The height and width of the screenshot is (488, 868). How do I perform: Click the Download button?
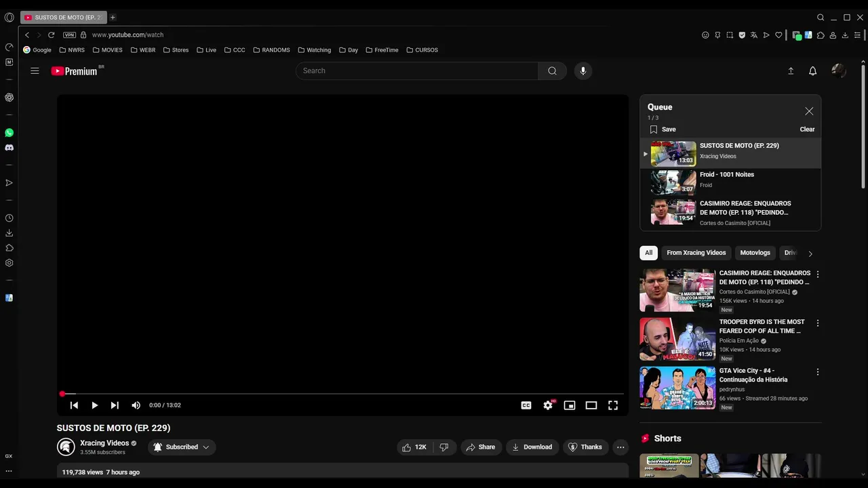click(532, 447)
